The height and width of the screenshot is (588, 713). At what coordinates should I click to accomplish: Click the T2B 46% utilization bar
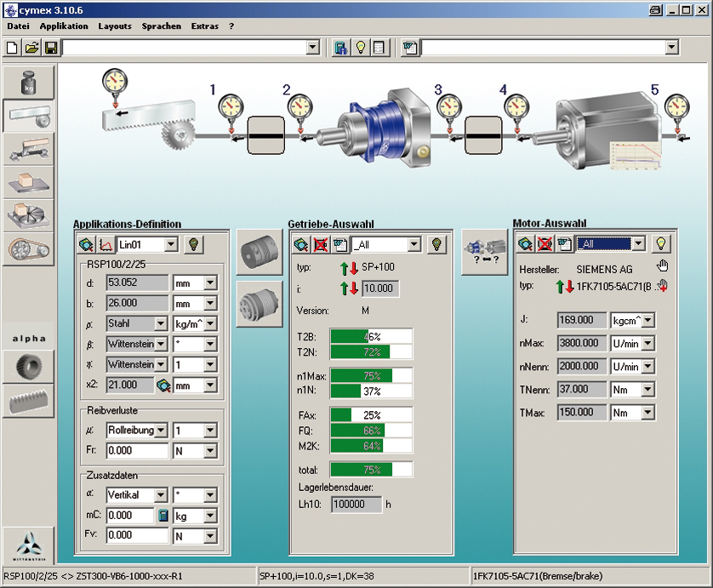point(372,336)
